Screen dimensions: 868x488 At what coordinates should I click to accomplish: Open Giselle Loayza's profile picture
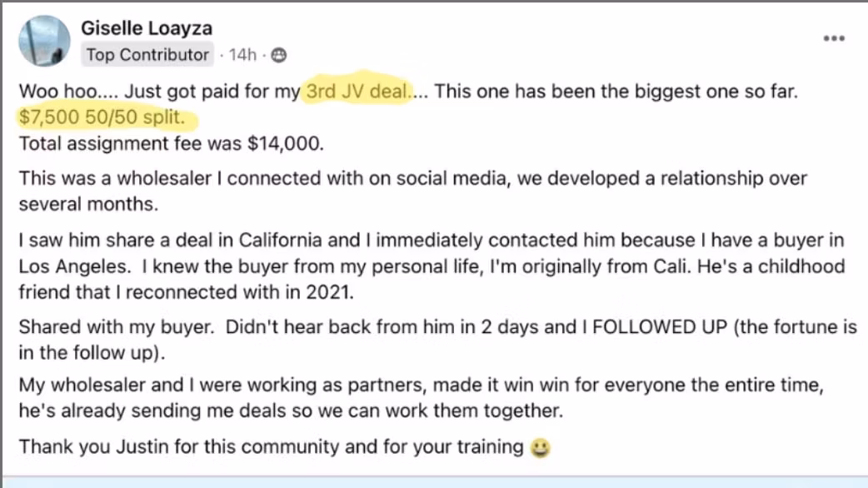(44, 40)
